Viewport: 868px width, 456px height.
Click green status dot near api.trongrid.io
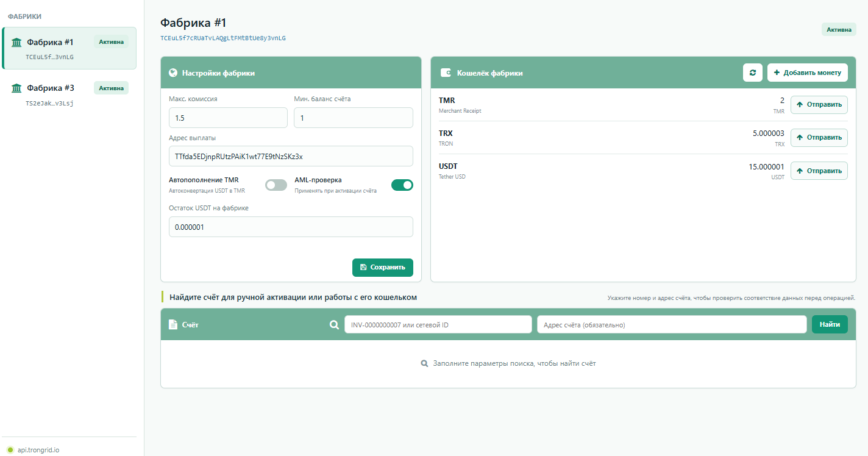10,450
